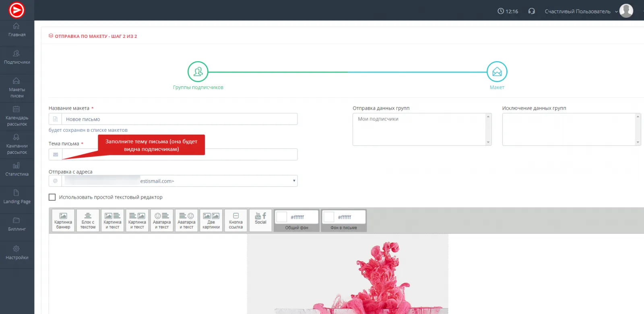Open 'Календарь рассылок' sidebar item
Image resolution: width=644 pixels, height=314 pixels.
click(x=17, y=116)
